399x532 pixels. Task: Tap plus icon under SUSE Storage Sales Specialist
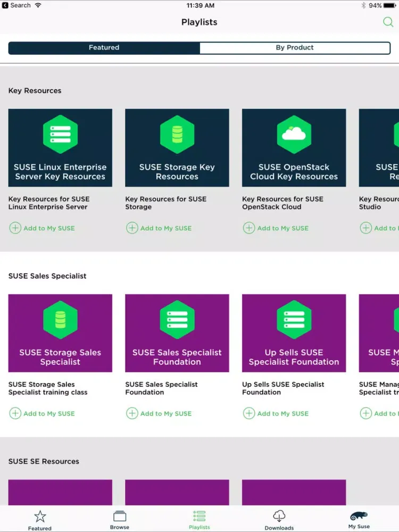[15, 413]
